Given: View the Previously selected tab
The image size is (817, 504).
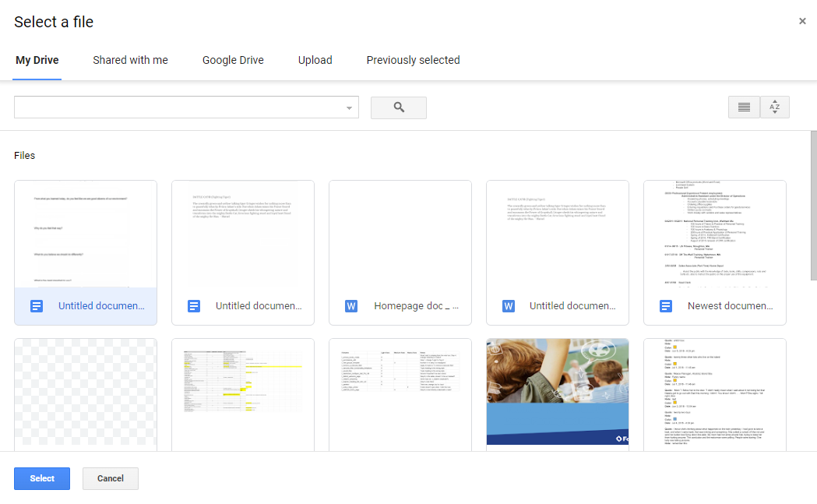Looking at the screenshot, I should point(413,60).
